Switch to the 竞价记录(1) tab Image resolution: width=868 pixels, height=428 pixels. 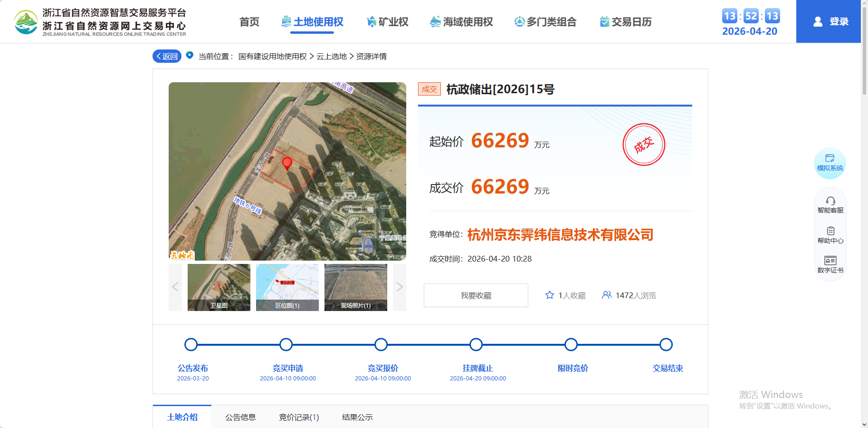(x=298, y=417)
